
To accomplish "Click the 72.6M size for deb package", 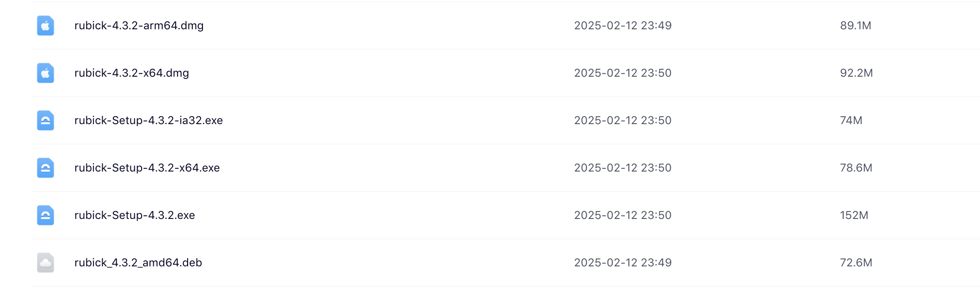I will click(856, 263).
